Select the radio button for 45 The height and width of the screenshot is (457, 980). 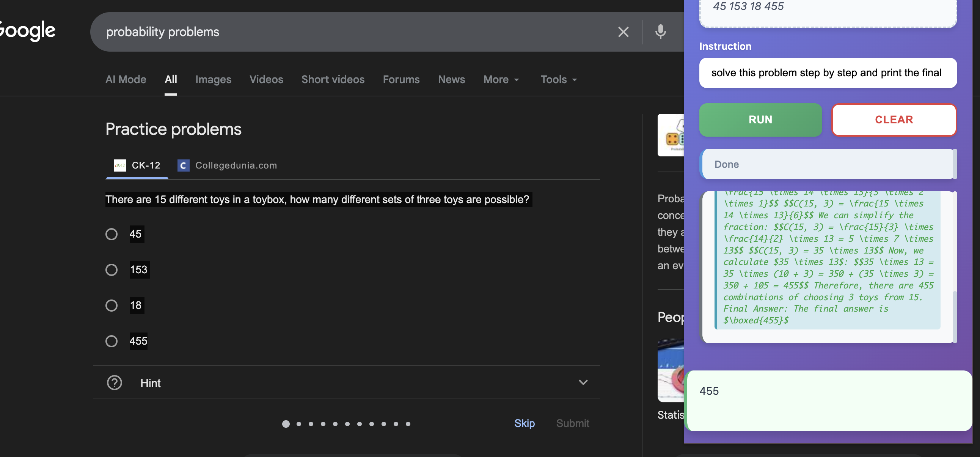(x=112, y=234)
